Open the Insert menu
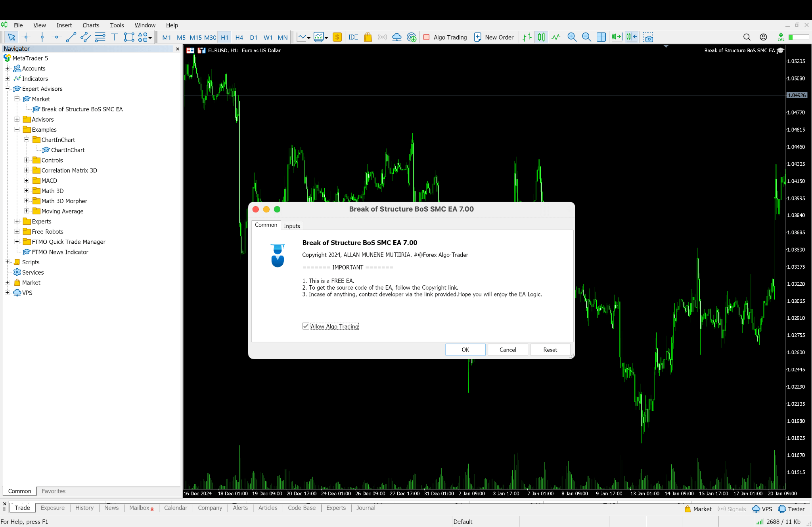The image size is (812, 527). tap(64, 25)
